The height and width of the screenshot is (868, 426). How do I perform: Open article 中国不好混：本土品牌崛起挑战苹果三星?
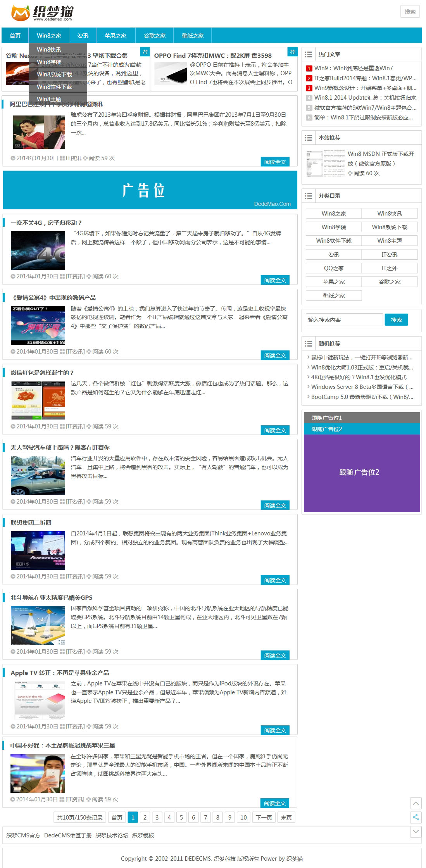[63, 745]
